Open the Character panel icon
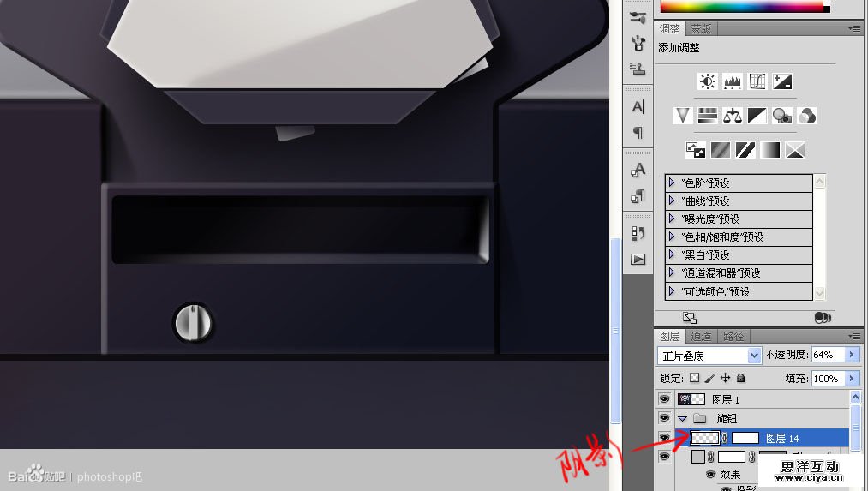868x491 pixels. [638, 106]
